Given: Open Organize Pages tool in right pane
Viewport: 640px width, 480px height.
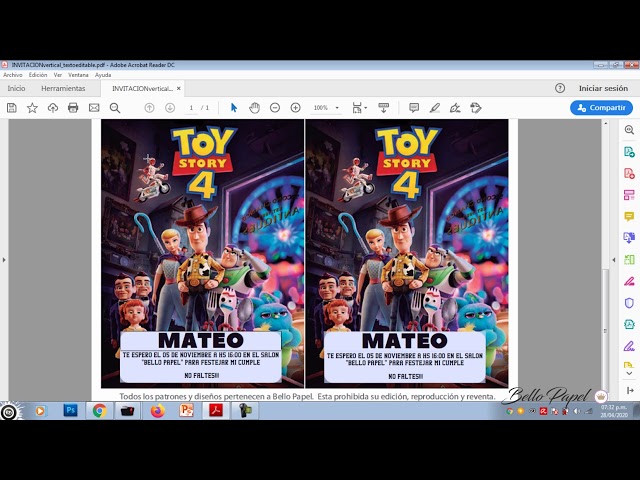Looking at the screenshot, I should point(629,195).
